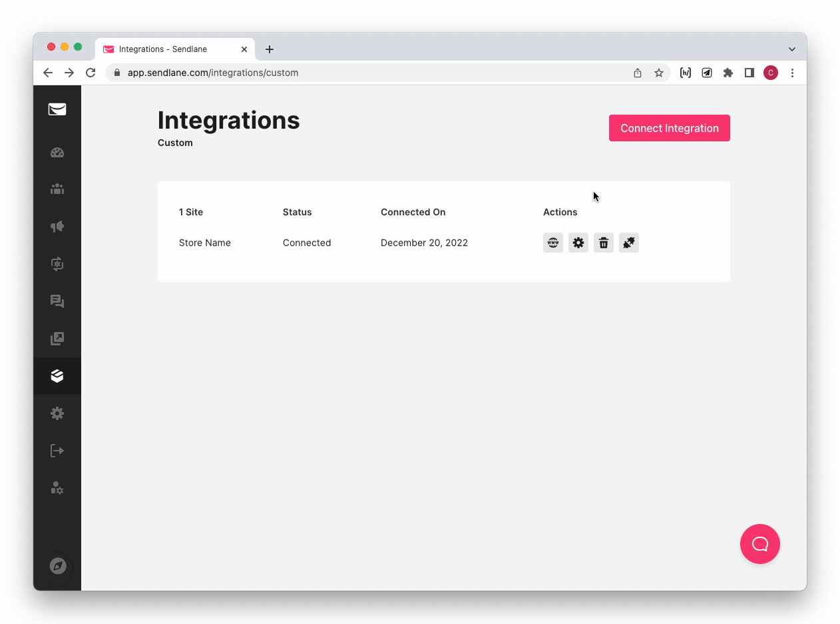Click the WWW globe action icon

(x=552, y=243)
